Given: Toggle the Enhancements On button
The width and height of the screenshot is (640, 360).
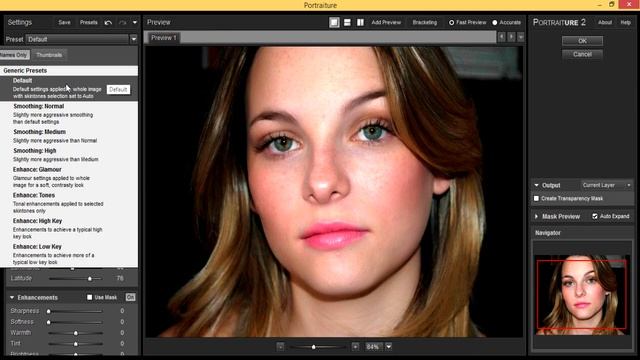Looking at the screenshot, I should 130,297.
